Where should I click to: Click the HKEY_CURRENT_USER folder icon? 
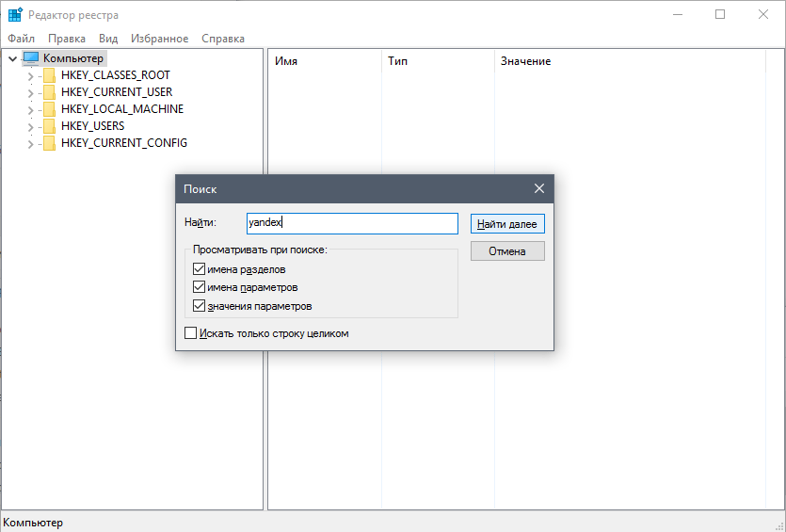tap(50, 92)
